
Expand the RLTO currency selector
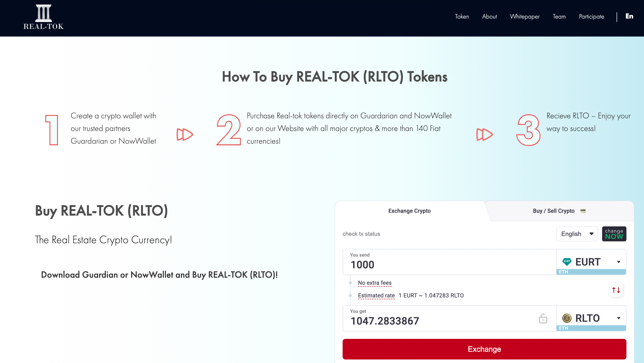coord(591,318)
